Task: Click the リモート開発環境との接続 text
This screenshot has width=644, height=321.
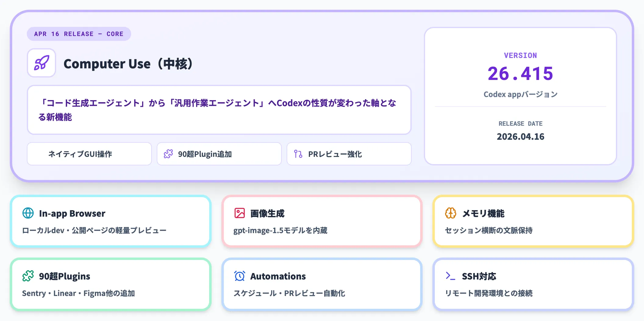Action: coord(488,293)
